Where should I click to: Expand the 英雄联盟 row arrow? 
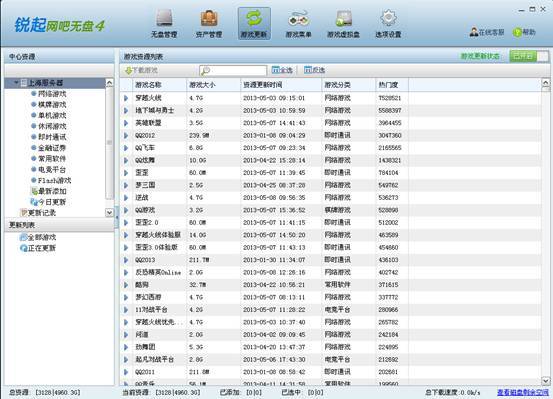126,123
